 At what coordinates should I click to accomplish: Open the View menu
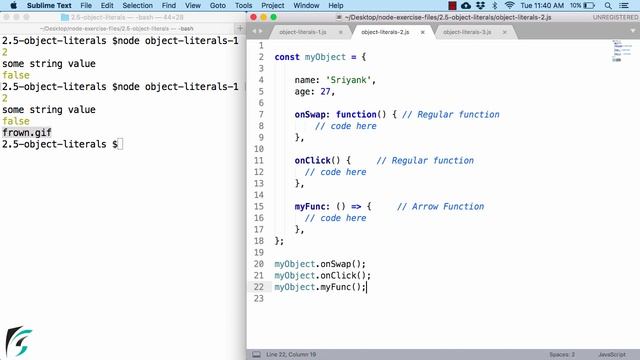coord(193,5)
